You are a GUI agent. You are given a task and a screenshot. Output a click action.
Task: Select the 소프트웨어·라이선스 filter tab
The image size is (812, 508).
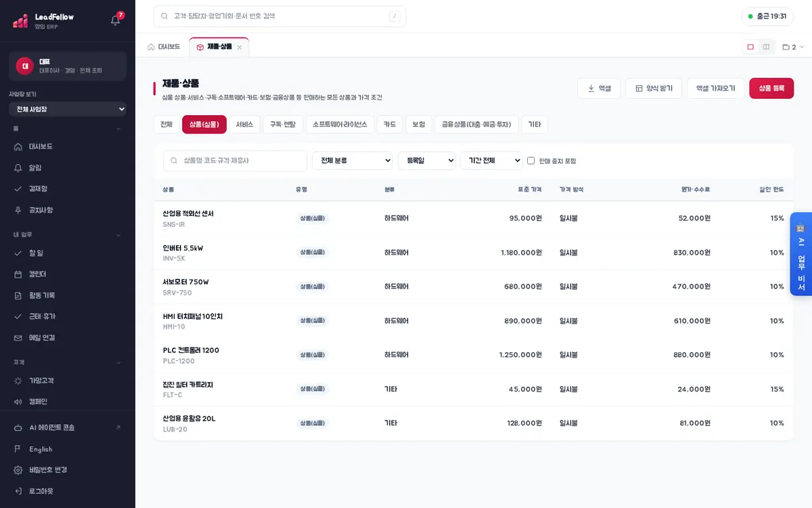340,125
